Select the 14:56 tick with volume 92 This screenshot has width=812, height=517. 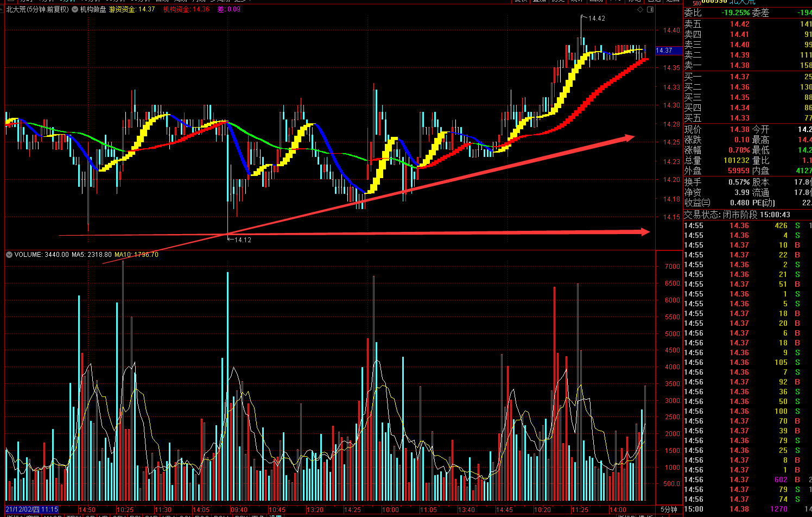tap(748, 382)
